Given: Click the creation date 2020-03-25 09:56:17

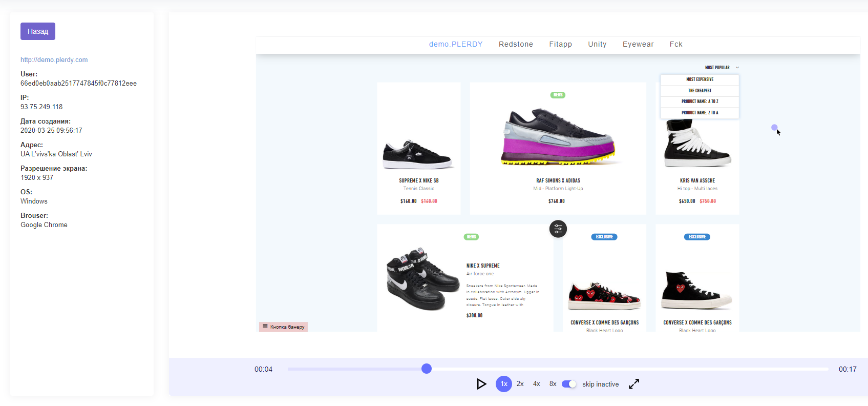Looking at the screenshot, I should point(51,131).
